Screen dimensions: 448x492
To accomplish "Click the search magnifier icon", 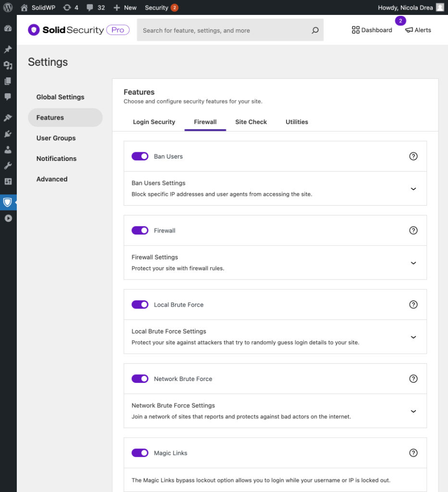I will click(315, 30).
